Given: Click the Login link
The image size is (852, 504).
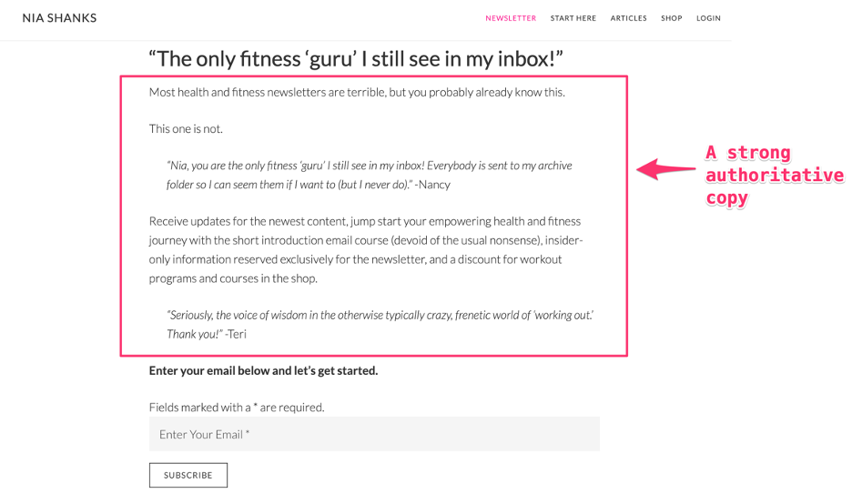Looking at the screenshot, I should tap(708, 18).
